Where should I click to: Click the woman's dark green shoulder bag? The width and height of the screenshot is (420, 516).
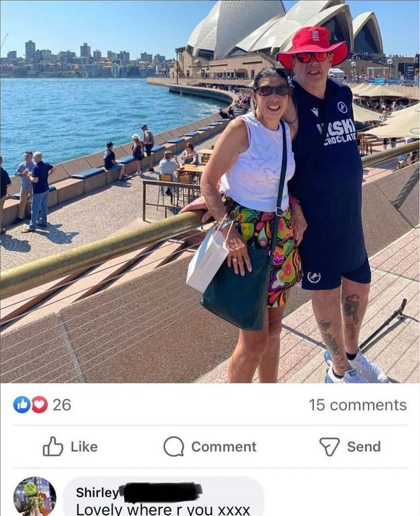click(237, 288)
